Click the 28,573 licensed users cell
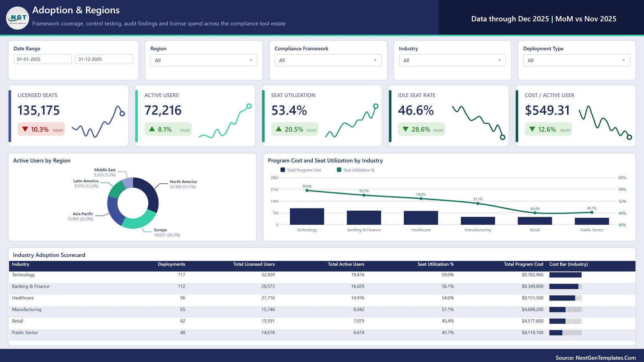Image resolution: width=644 pixels, height=362 pixels. (x=268, y=286)
